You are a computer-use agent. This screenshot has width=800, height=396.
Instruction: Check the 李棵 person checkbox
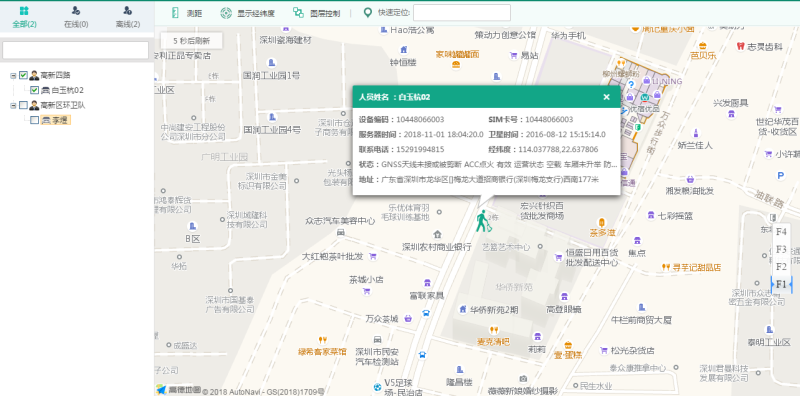(x=34, y=120)
